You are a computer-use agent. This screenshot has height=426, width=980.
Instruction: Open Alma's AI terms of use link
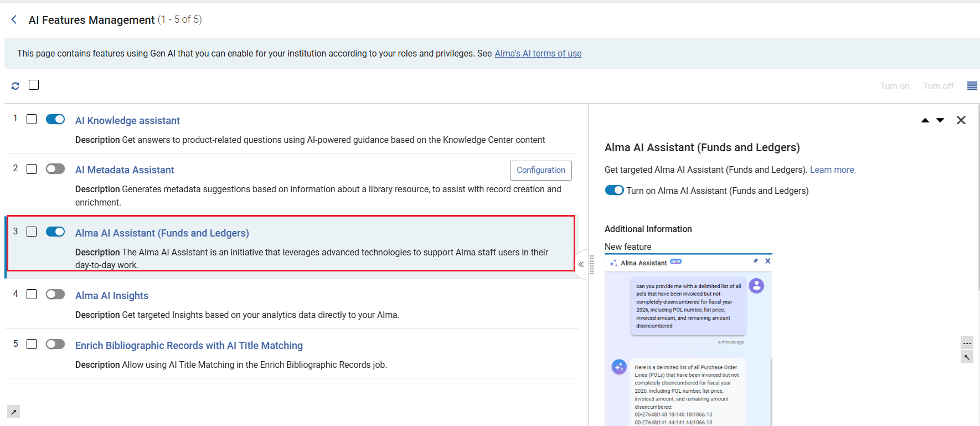538,53
